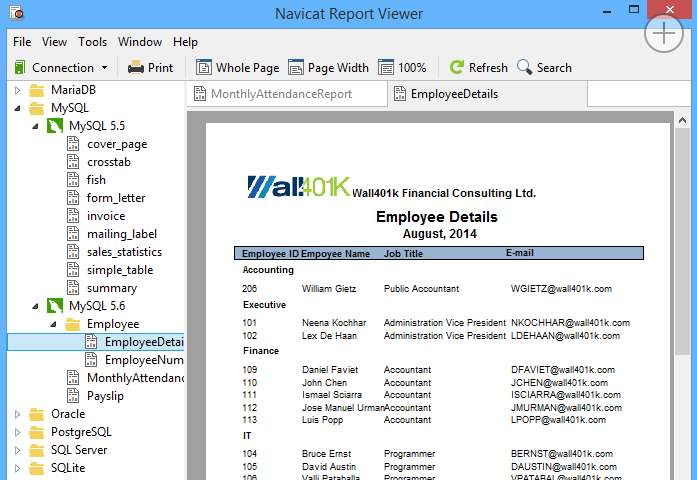Collapse the MySQL folder
This screenshot has width=697, height=480.
click(17, 108)
